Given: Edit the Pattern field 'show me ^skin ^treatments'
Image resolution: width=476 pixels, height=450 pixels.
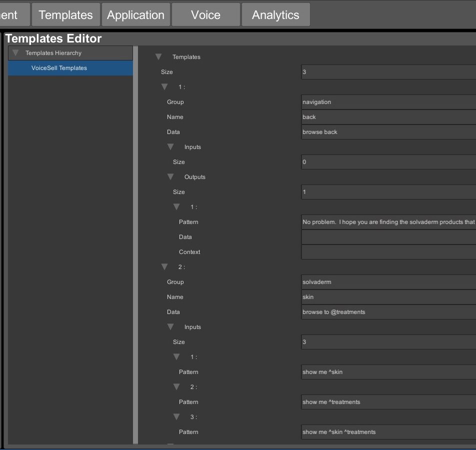Looking at the screenshot, I should tap(388, 432).
